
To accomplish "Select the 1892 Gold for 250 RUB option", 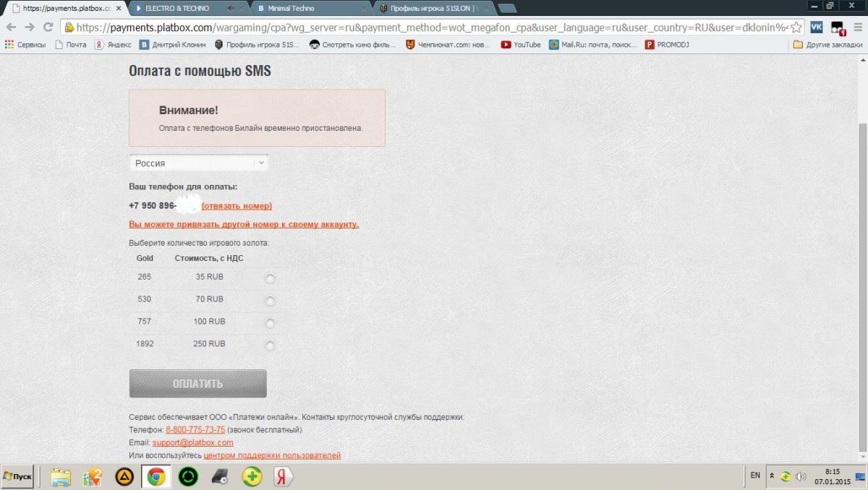I will [271, 345].
